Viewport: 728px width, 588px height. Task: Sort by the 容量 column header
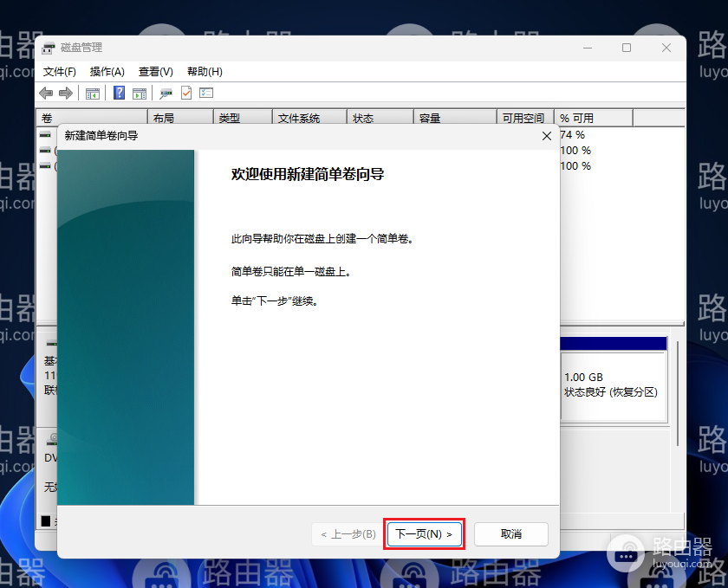(455, 119)
